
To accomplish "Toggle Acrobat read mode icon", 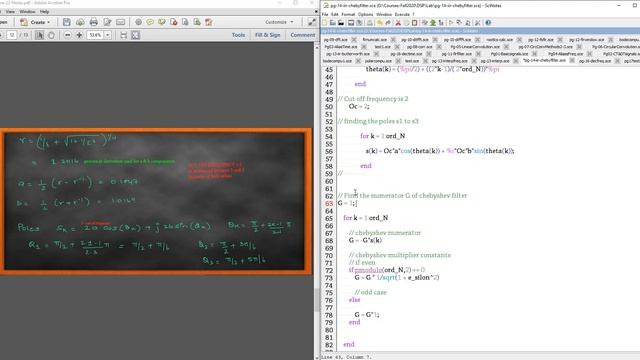I will [311, 22].
